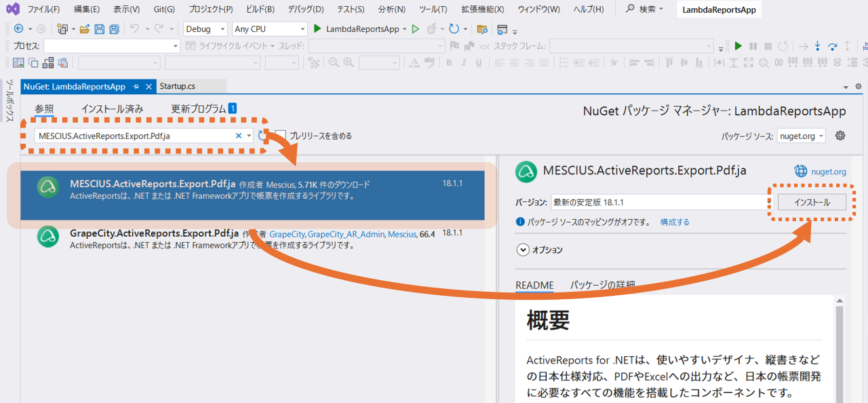Image resolution: width=868 pixels, height=403 pixels.
Task: Click the Italic I formatting icon
Action: point(465,63)
